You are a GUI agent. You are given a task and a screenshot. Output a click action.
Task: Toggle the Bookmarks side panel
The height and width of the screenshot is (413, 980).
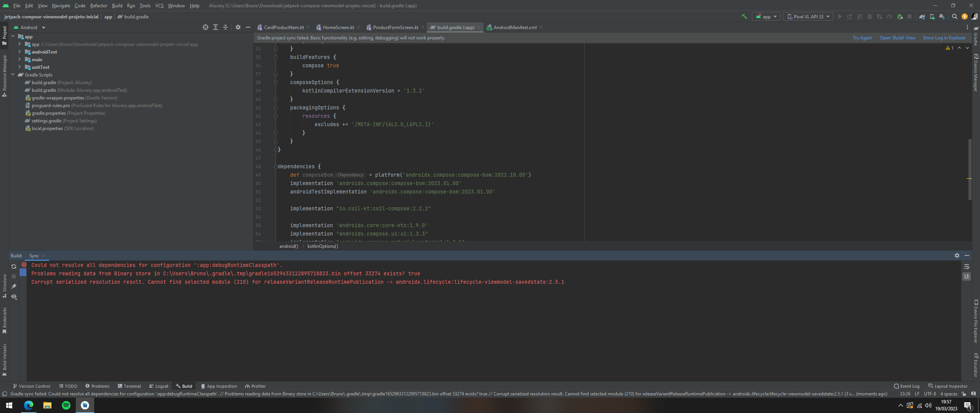4,320
